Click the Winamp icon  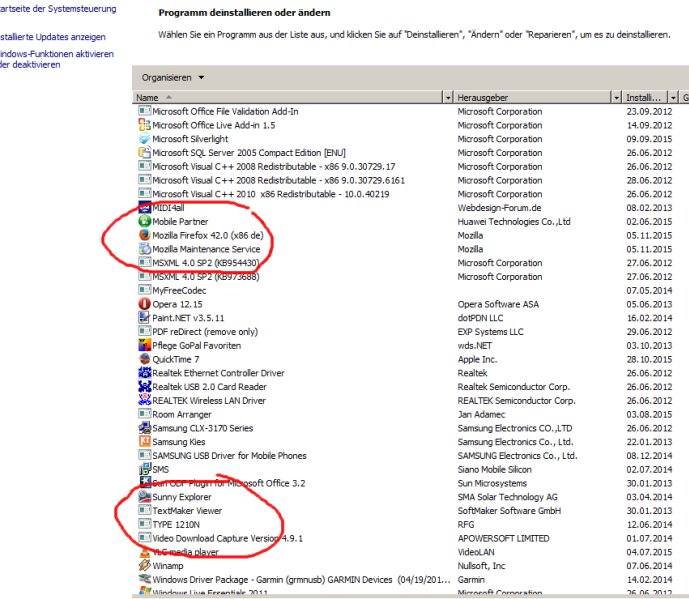pos(145,565)
